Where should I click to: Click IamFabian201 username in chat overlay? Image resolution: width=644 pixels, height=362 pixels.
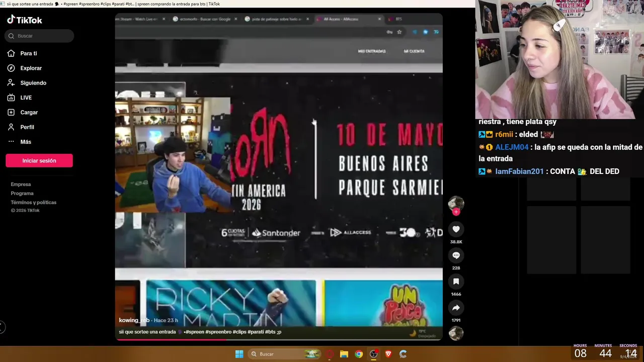tap(519, 171)
